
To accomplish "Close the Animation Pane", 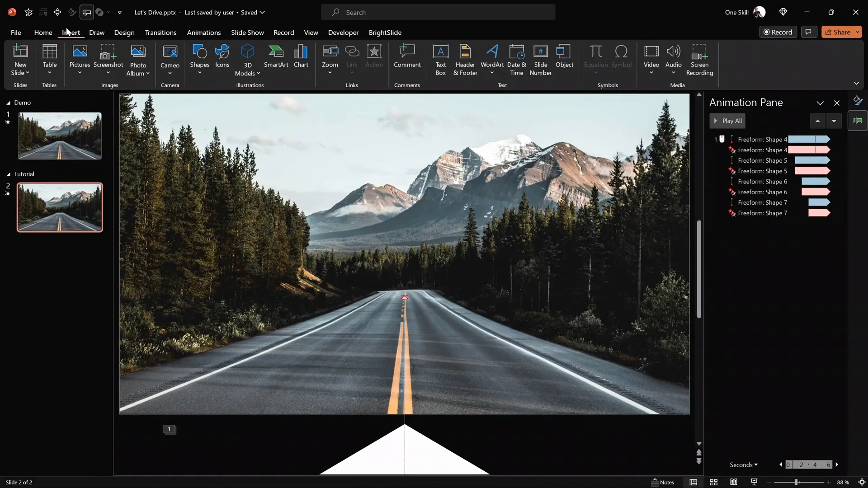I will pos(837,103).
